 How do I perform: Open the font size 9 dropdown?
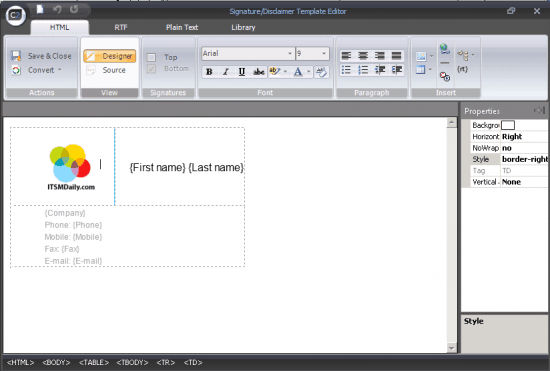coord(324,53)
